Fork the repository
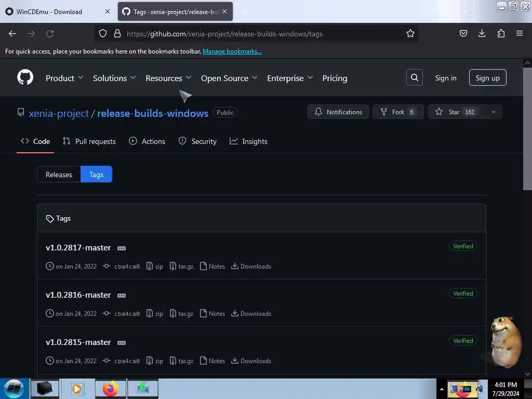The height and width of the screenshot is (399, 532). pos(398,112)
